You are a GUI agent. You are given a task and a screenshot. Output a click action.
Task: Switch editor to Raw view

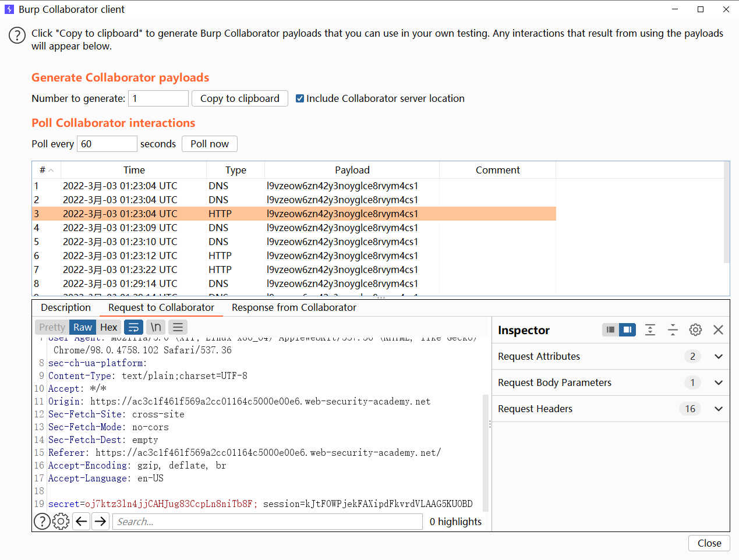[x=83, y=327]
